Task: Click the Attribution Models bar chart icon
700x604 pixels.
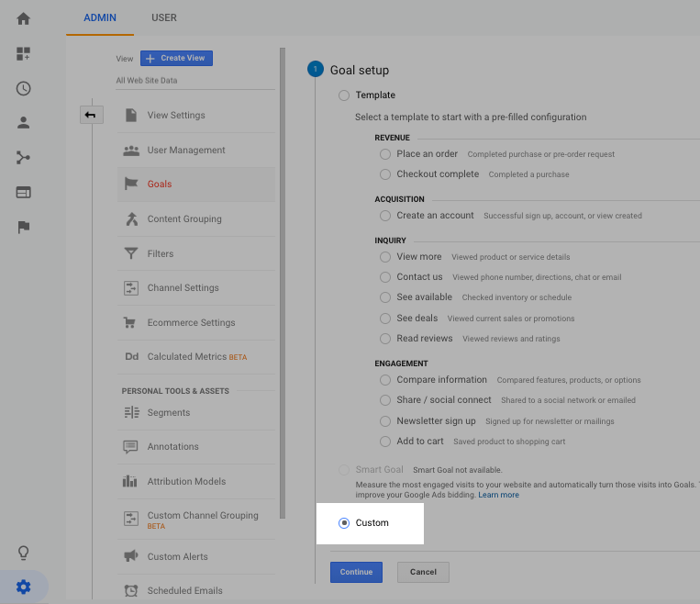Action: 130,481
